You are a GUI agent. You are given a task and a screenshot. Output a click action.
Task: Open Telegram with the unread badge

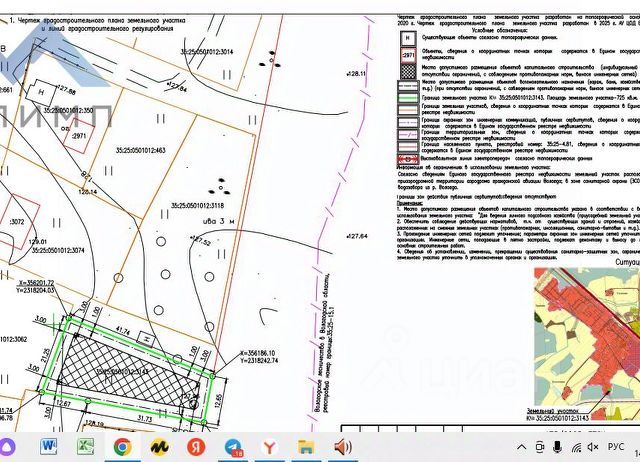click(233, 447)
